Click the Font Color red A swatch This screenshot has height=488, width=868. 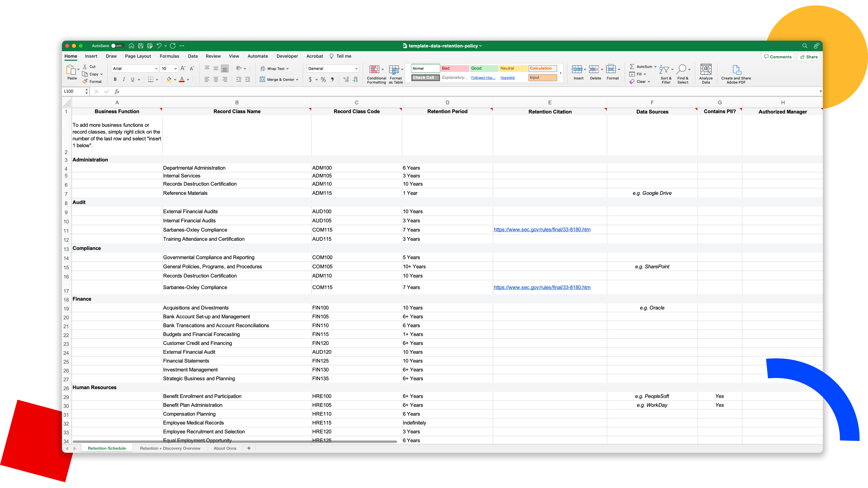pyautogui.click(x=182, y=80)
